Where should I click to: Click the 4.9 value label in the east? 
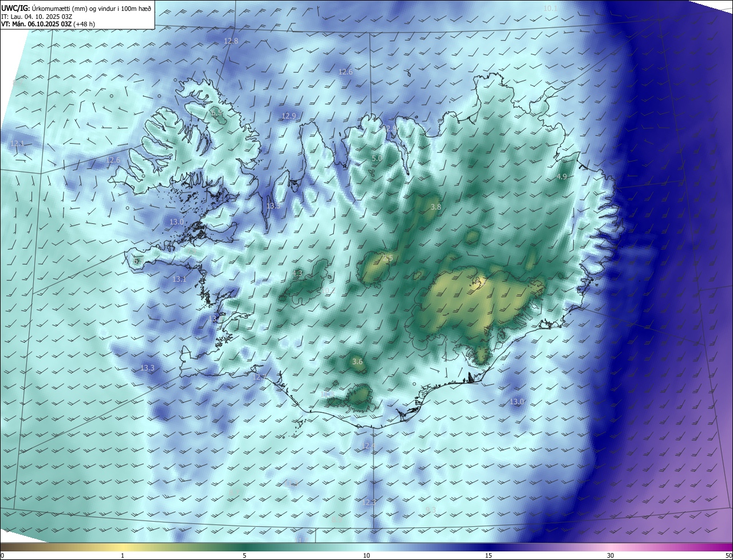pos(562,176)
